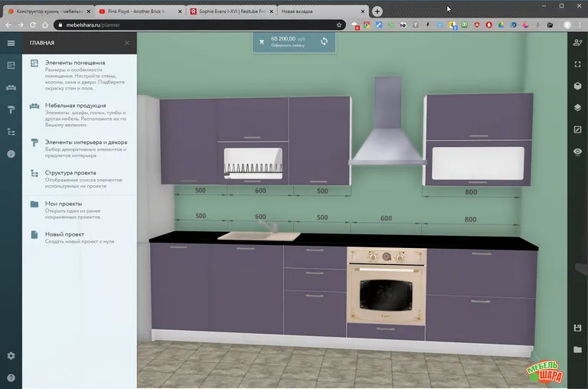Click the red shield extension icon

477,25
